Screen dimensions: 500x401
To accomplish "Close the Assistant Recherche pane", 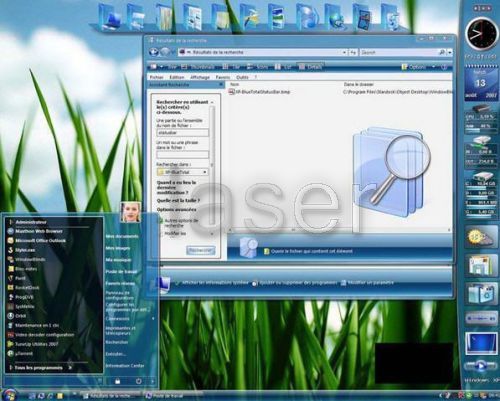I will (221, 85).
